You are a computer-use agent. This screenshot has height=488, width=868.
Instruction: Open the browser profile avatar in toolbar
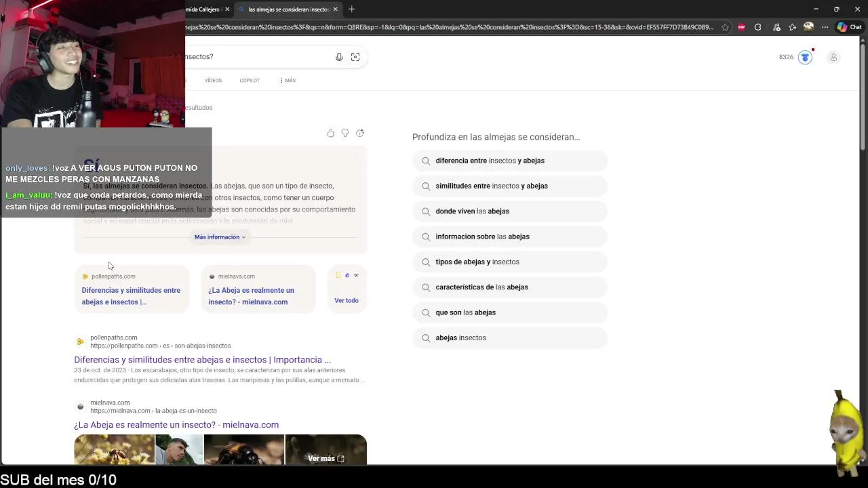(808, 27)
